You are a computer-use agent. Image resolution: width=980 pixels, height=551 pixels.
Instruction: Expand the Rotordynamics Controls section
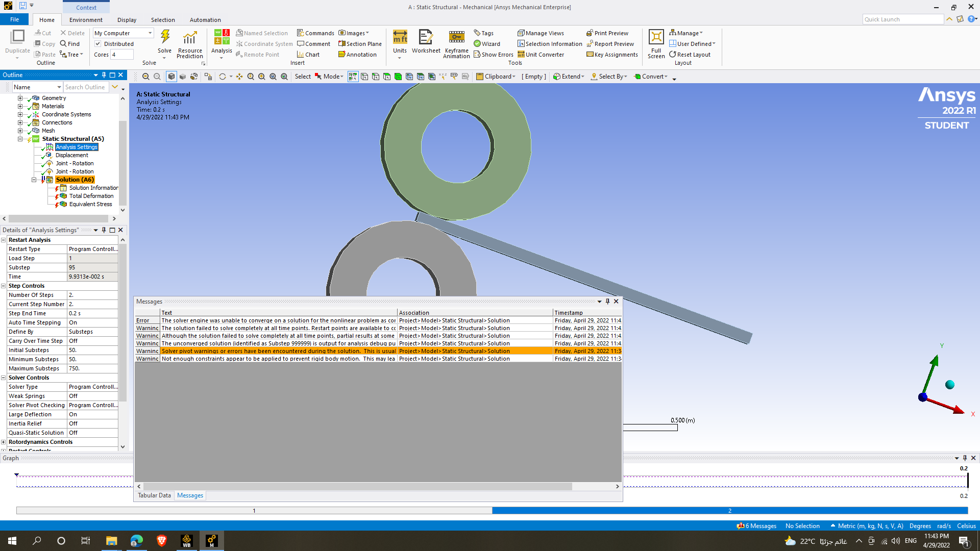[x=4, y=442]
